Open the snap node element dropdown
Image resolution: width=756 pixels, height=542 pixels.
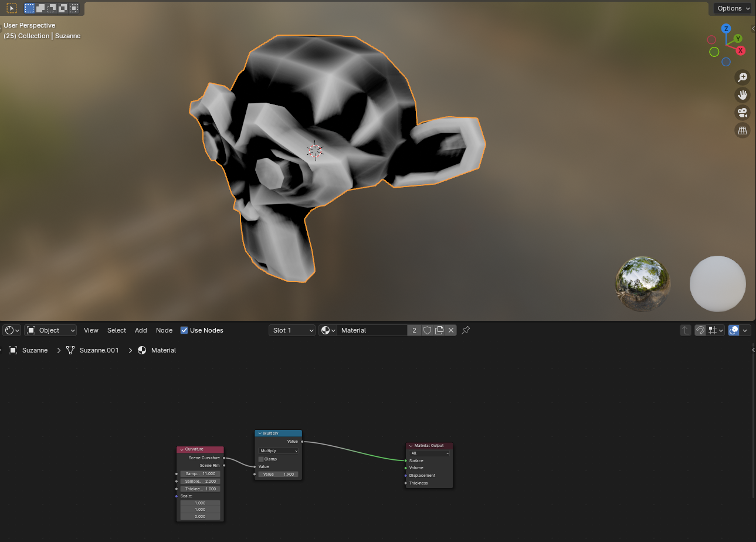pyautogui.click(x=716, y=330)
